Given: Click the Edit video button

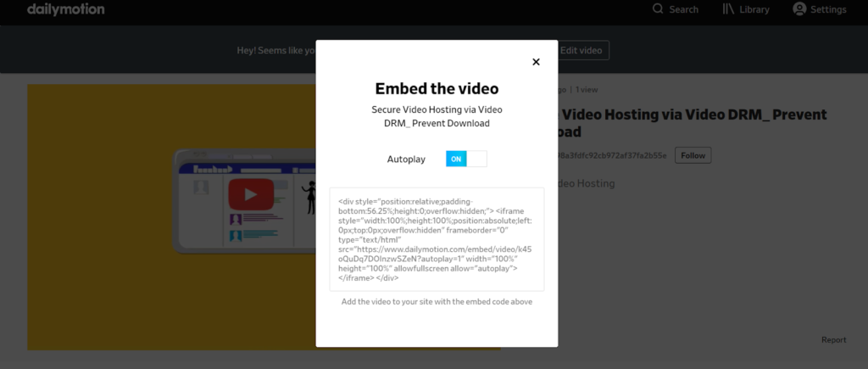Looking at the screenshot, I should [581, 50].
